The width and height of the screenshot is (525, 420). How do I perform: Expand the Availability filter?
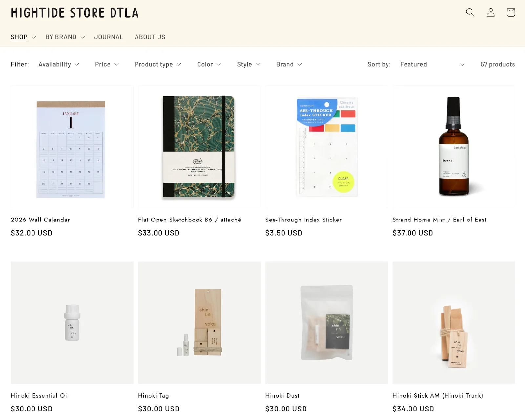59,64
